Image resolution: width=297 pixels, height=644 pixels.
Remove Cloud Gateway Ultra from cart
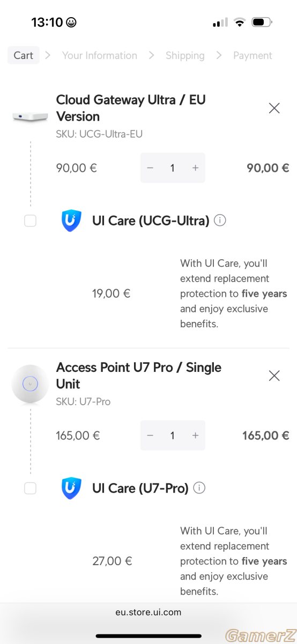(274, 108)
